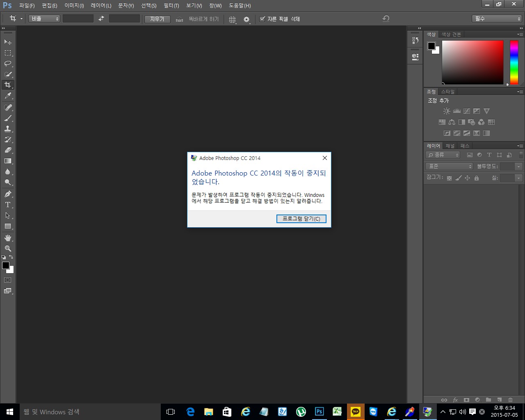
Task: Switch to the Swatches tab
Action: (451, 34)
